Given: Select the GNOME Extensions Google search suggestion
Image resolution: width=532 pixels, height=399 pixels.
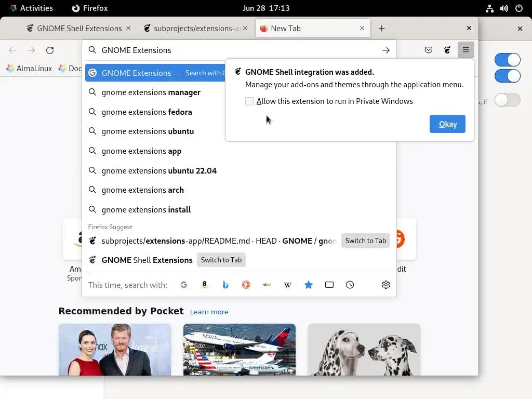Looking at the screenshot, I should (x=155, y=73).
